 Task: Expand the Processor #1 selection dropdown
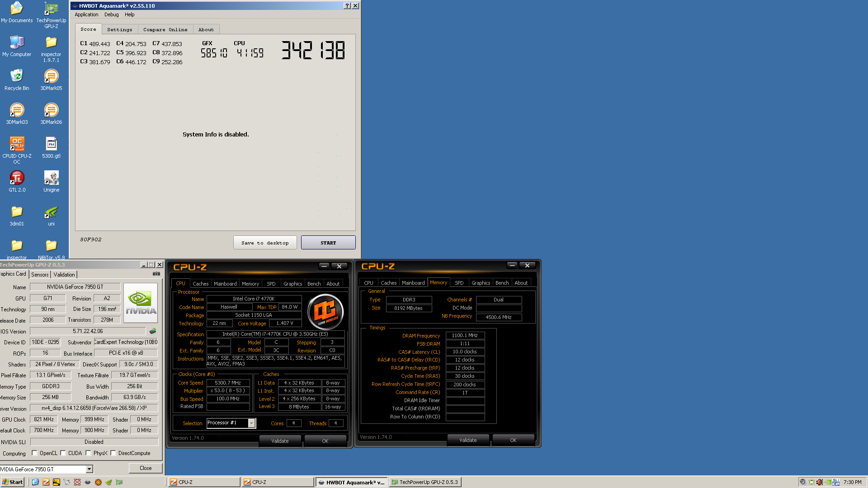(252, 423)
